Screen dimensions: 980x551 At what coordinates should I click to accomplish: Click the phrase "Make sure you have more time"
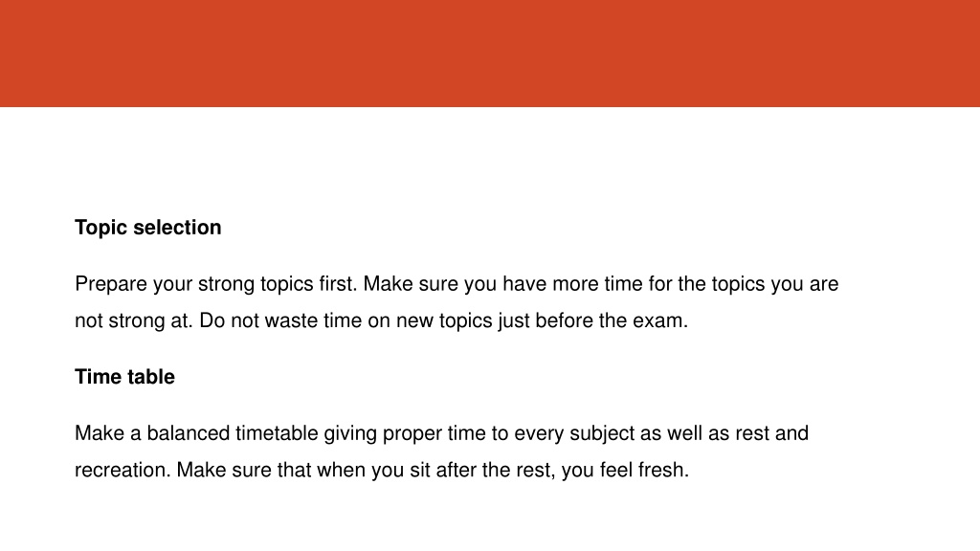pos(503,284)
